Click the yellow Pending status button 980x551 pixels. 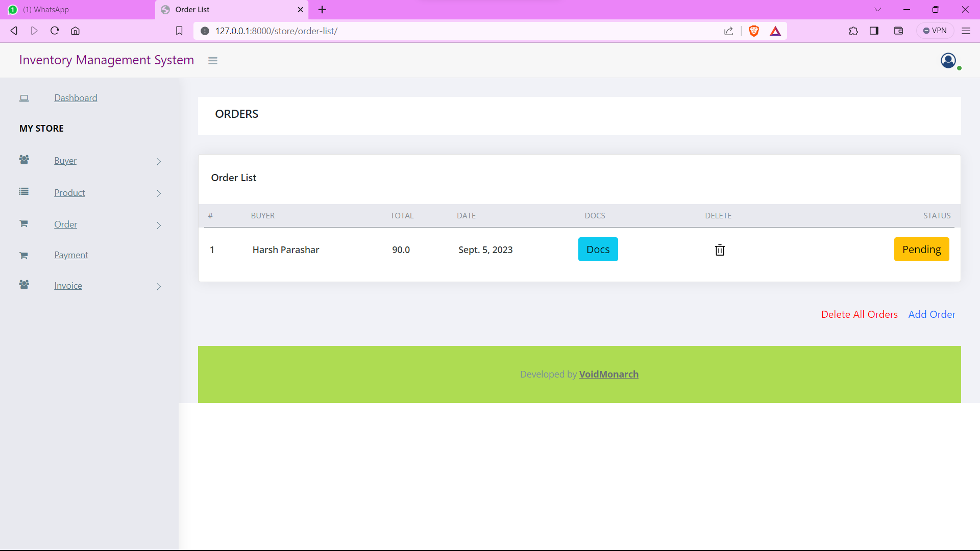coord(921,249)
